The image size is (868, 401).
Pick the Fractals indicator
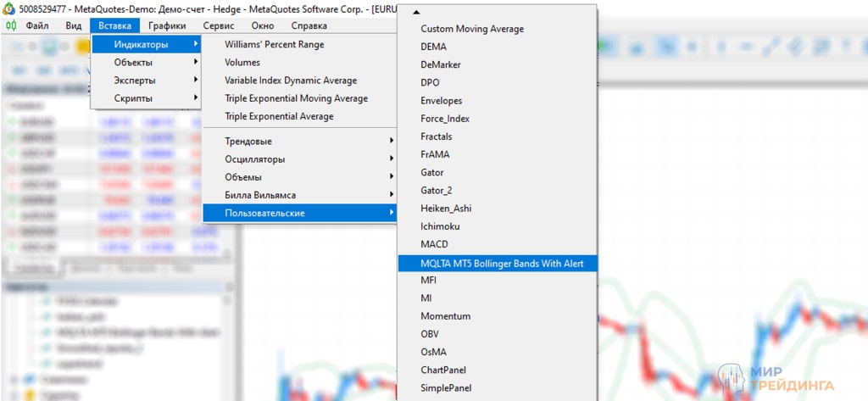436,136
